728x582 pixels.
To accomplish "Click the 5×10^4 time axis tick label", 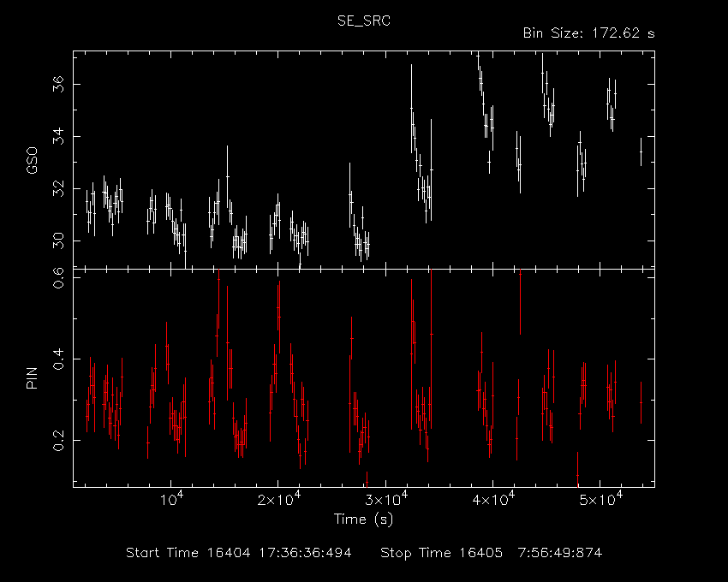I will (600, 499).
